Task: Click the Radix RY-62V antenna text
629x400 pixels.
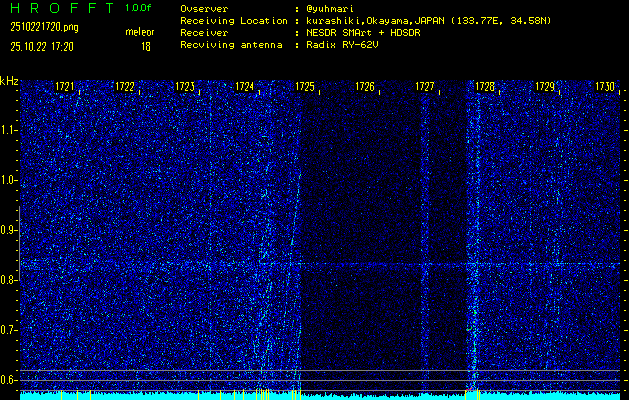Action: pyautogui.click(x=342, y=45)
